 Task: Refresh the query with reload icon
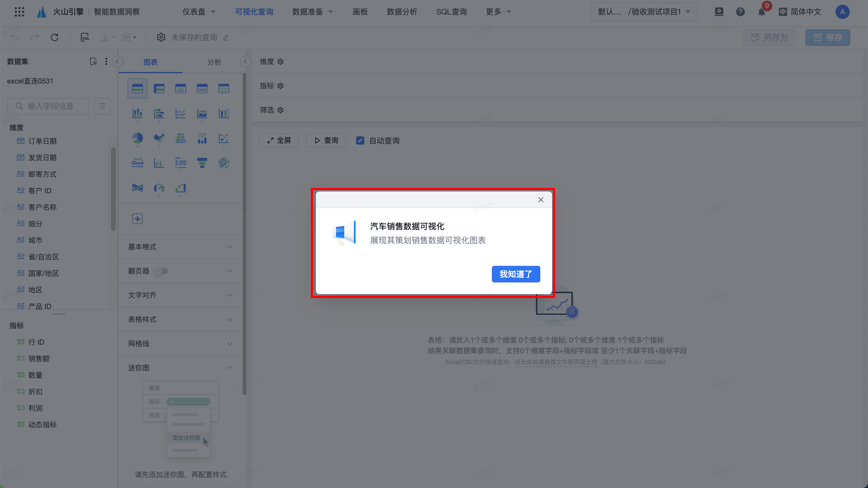55,37
